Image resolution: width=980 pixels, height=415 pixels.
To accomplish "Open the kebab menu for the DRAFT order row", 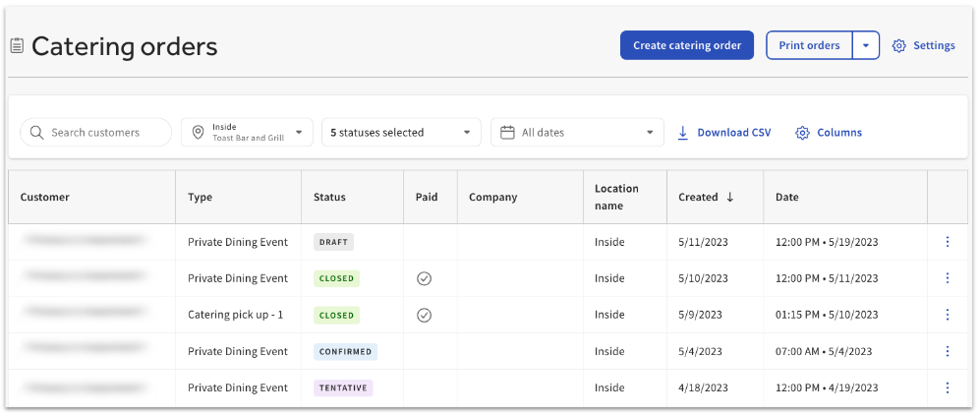I will pos(947,242).
